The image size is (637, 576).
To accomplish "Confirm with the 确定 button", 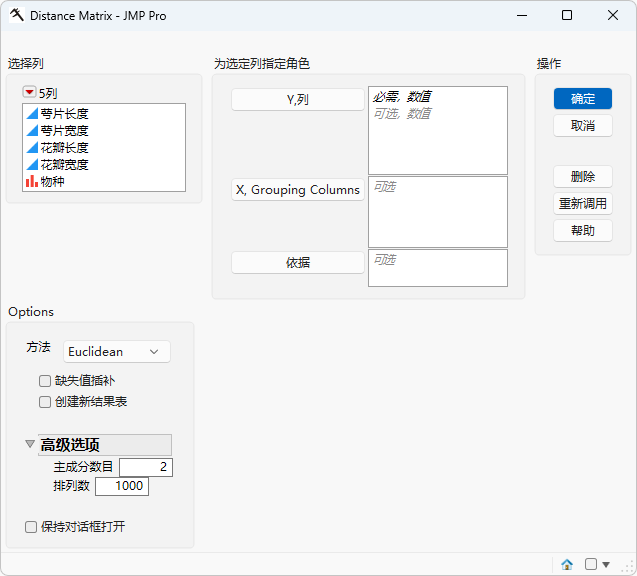I will 583,99.
